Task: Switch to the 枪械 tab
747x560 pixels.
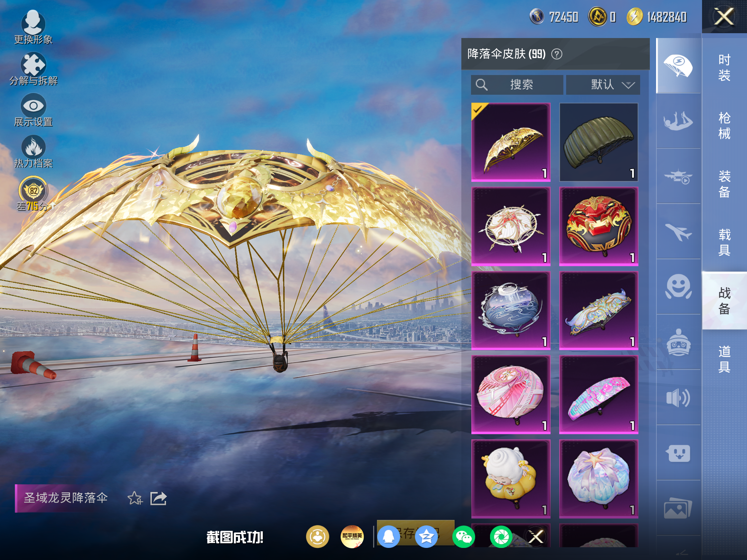Action: click(724, 125)
